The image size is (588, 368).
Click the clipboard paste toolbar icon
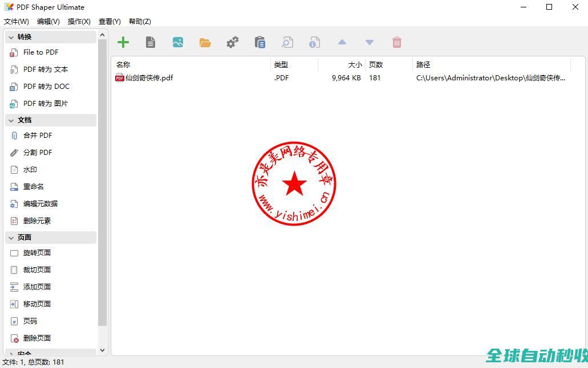[260, 42]
